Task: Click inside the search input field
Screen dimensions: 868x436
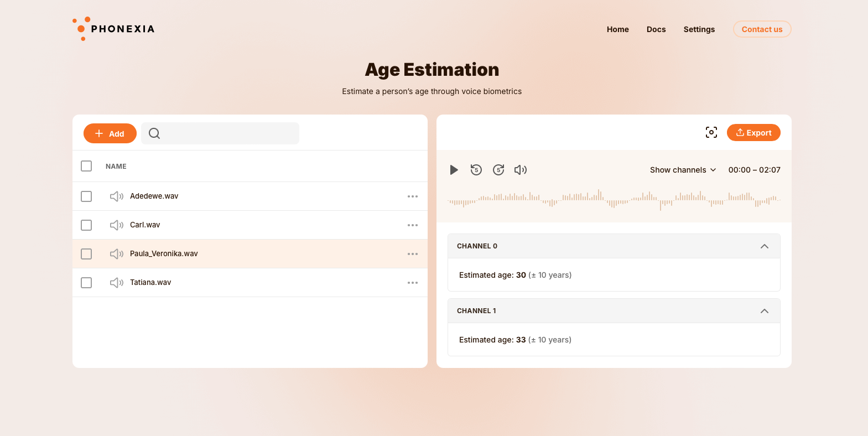Action: pyautogui.click(x=220, y=133)
